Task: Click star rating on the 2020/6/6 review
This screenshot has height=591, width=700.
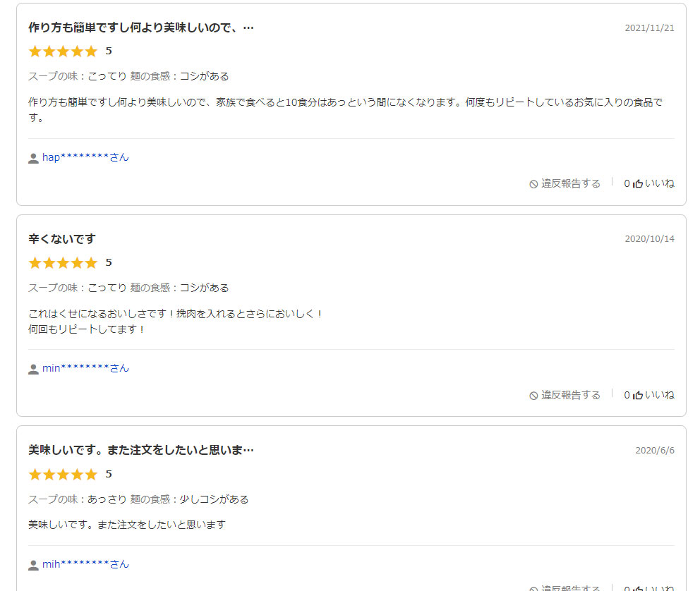Action: pos(63,474)
